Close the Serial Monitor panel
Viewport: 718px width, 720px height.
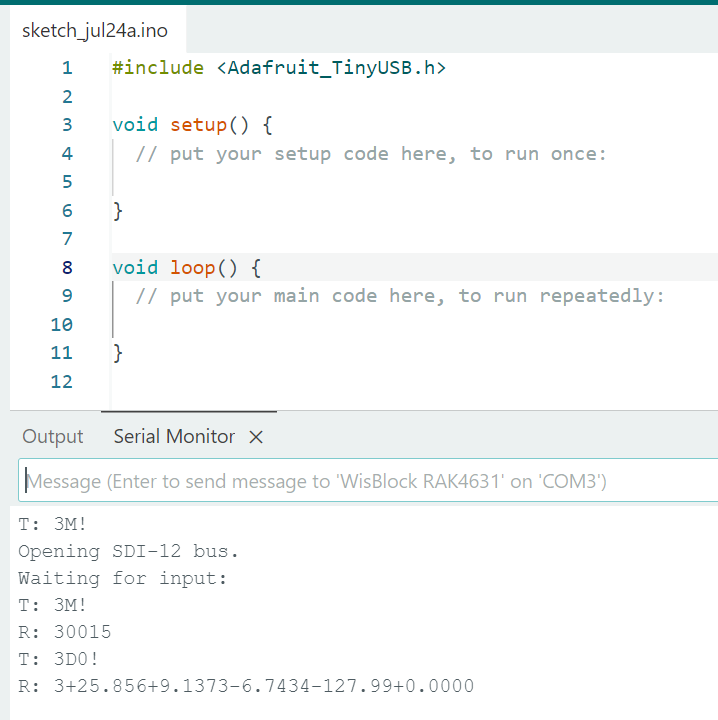click(256, 437)
